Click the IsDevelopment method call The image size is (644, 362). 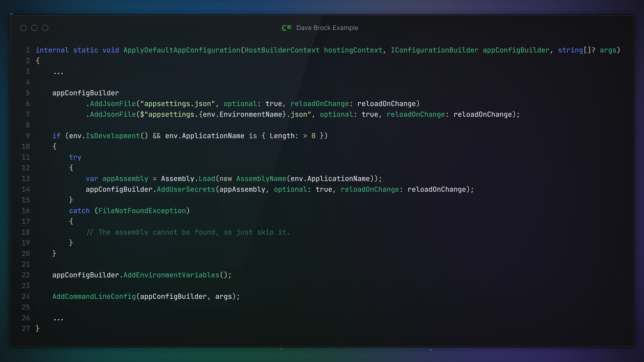[113, 136]
